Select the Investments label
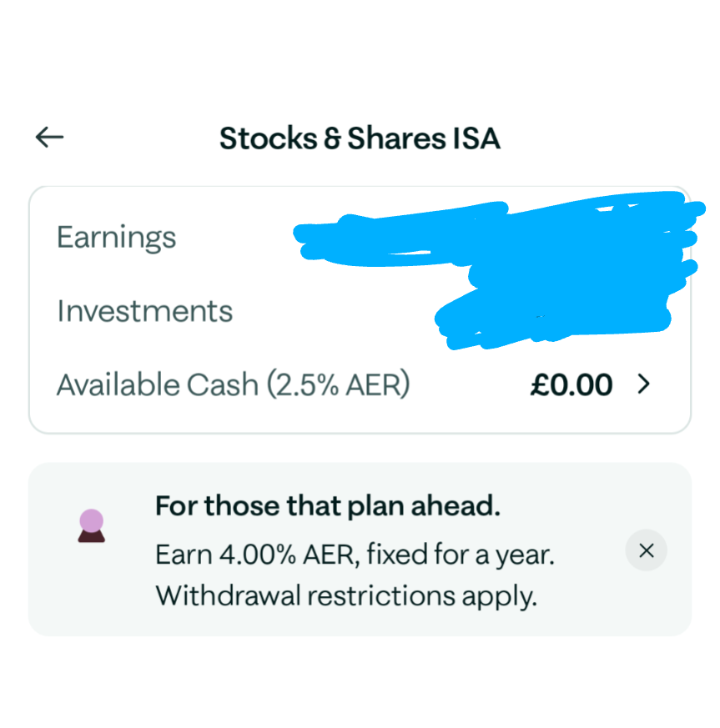Viewport: 720px width, 728px height. pos(144,311)
